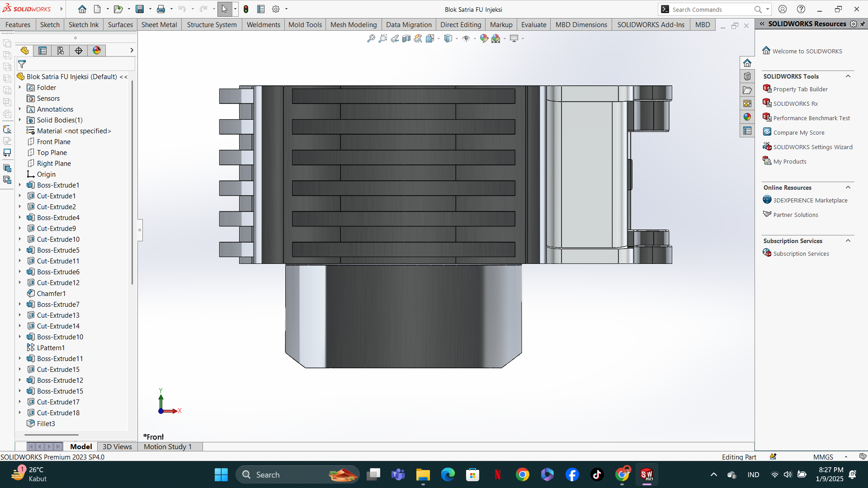Screen dimensions: 868x488
Task: Collapse the Online Resources section
Action: (x=848, y=188)
